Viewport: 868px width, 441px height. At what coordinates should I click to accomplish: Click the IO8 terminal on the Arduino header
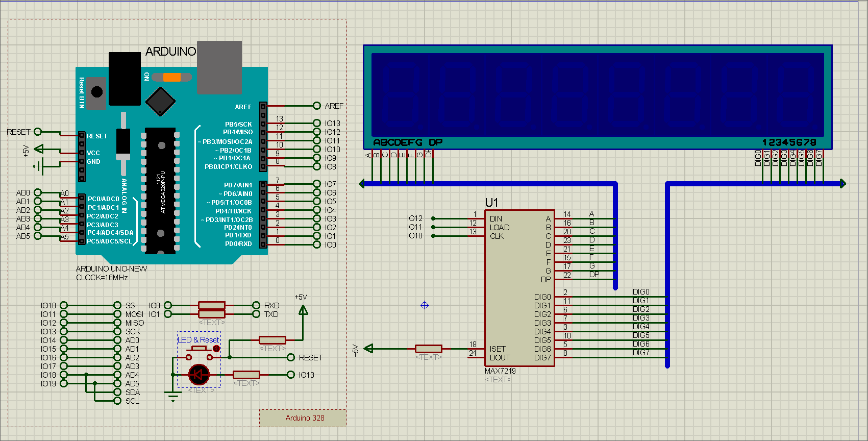tap(317, 166)
